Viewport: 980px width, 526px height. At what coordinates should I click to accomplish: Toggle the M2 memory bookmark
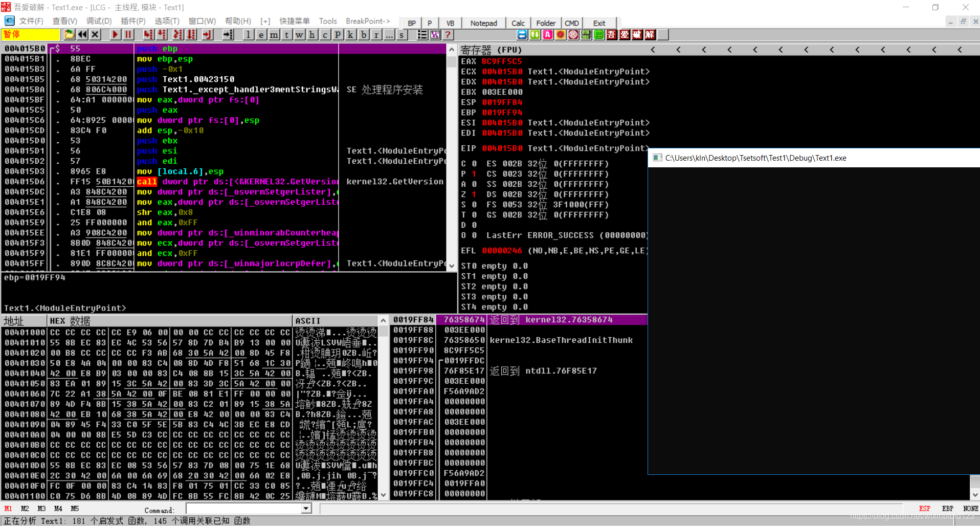(x=25, y=509)
